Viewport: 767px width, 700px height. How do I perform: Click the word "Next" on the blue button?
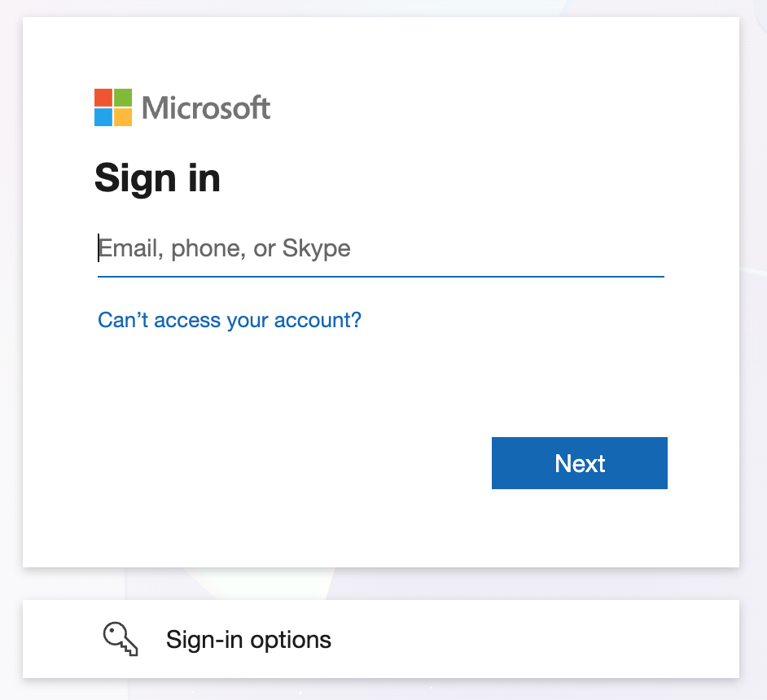pyautogui.click(x=580, y=463)
